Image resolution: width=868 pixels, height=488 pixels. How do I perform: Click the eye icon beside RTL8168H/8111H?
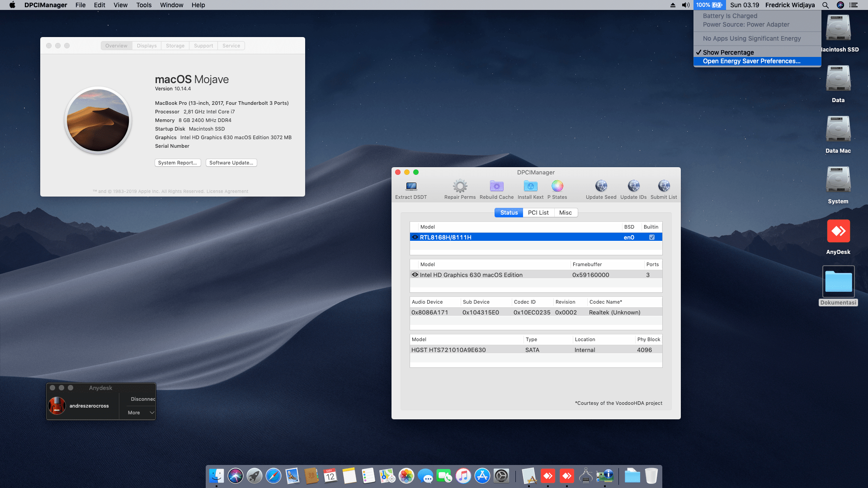click(415, 237)
